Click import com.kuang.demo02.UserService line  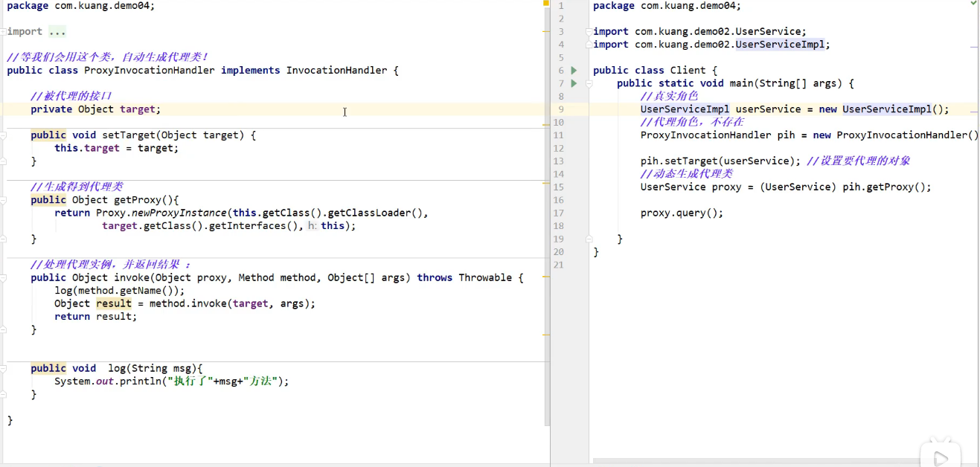pos(700,32)
